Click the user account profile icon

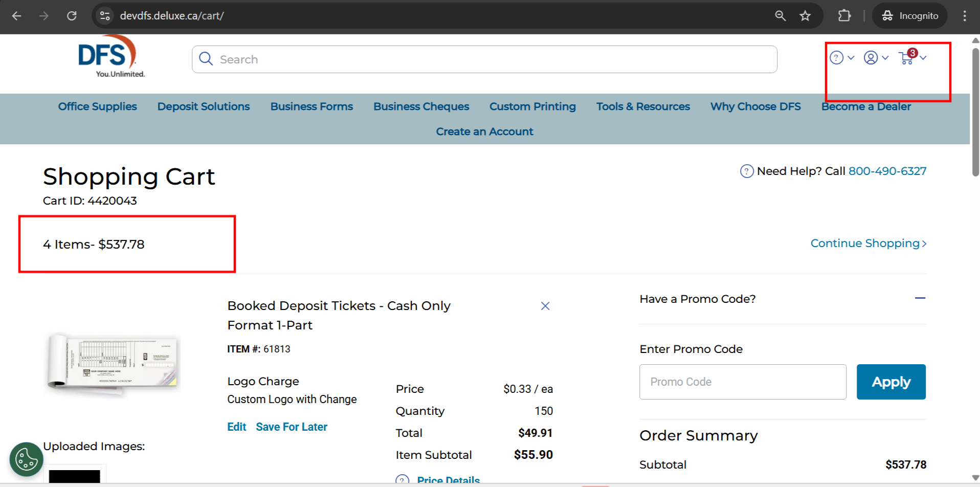point(871,58)
